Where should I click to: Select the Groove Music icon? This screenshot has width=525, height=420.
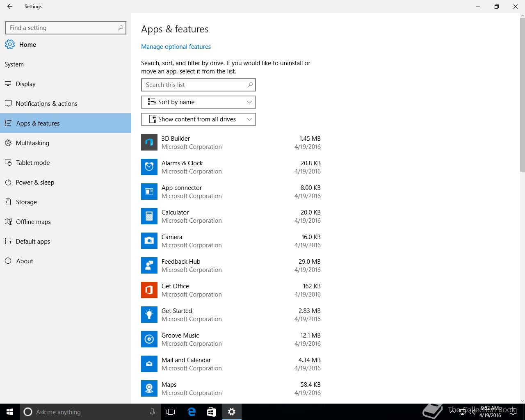149,339
